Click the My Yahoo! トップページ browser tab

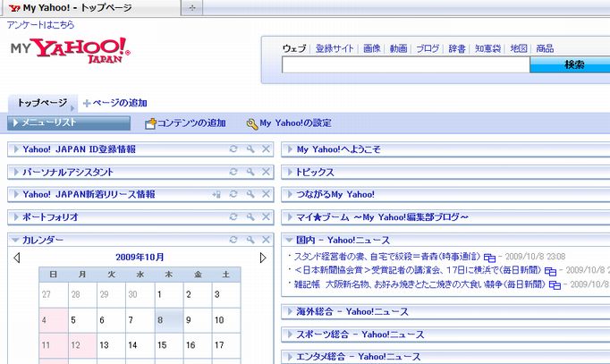[x=92, y=8]
